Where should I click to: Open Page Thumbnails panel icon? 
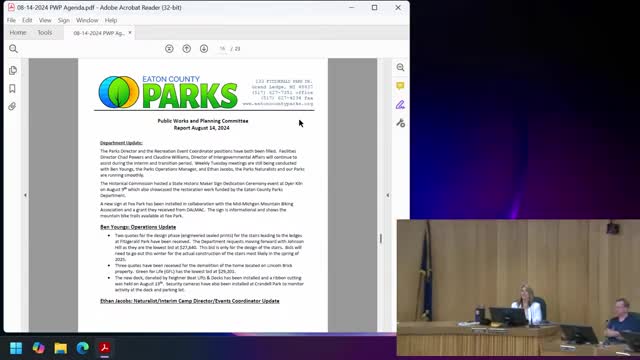13,71
